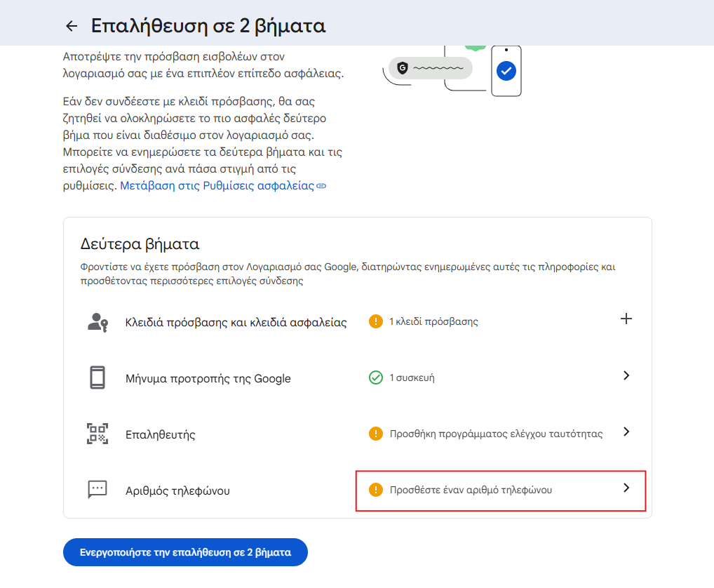Open the Επαληθευτής row with its chevron
Image resolution: width=714 pixels, height=588 pixels.
tap(626, 432)
